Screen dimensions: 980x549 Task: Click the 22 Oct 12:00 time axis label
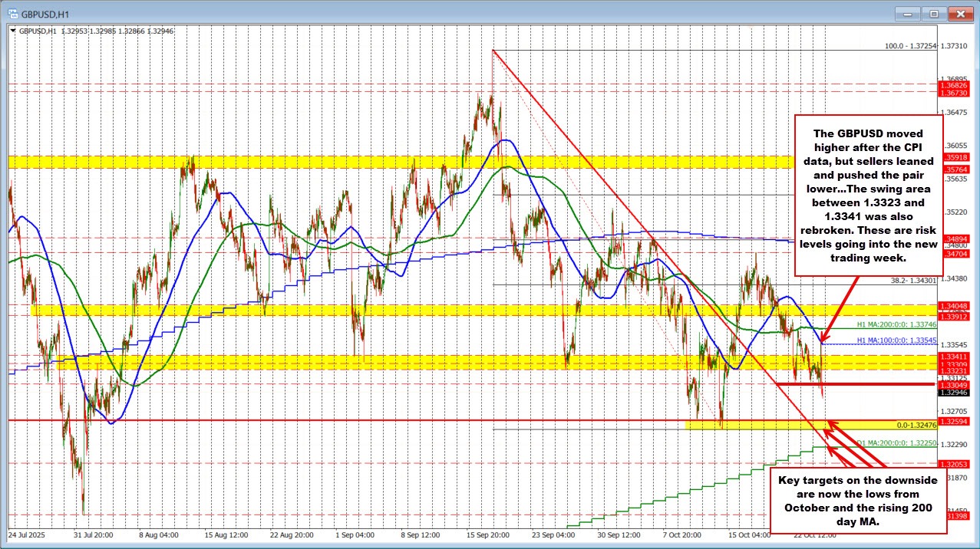click(x=814, y=537)
